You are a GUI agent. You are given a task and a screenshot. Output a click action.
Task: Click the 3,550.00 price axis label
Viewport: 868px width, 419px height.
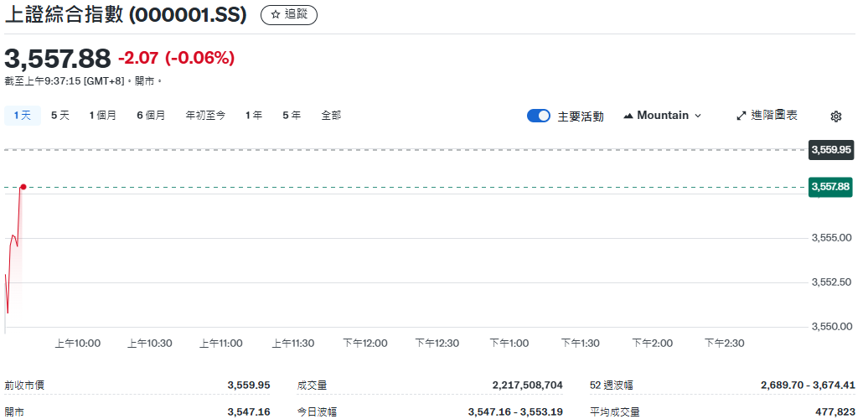(831, 327)
